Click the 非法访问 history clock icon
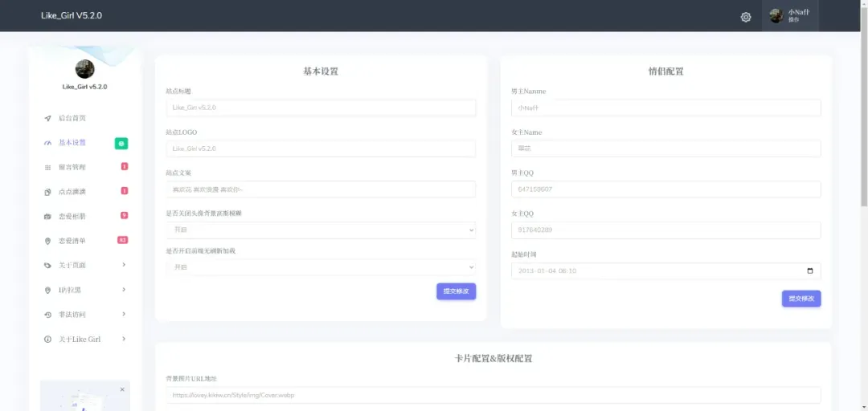 [47, 315]
